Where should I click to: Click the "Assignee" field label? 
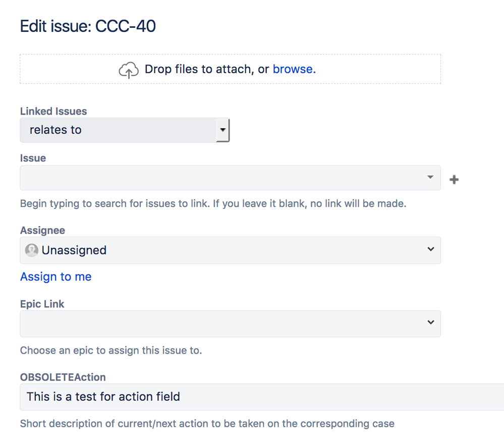pyautogui.click(x=42, y=230)
